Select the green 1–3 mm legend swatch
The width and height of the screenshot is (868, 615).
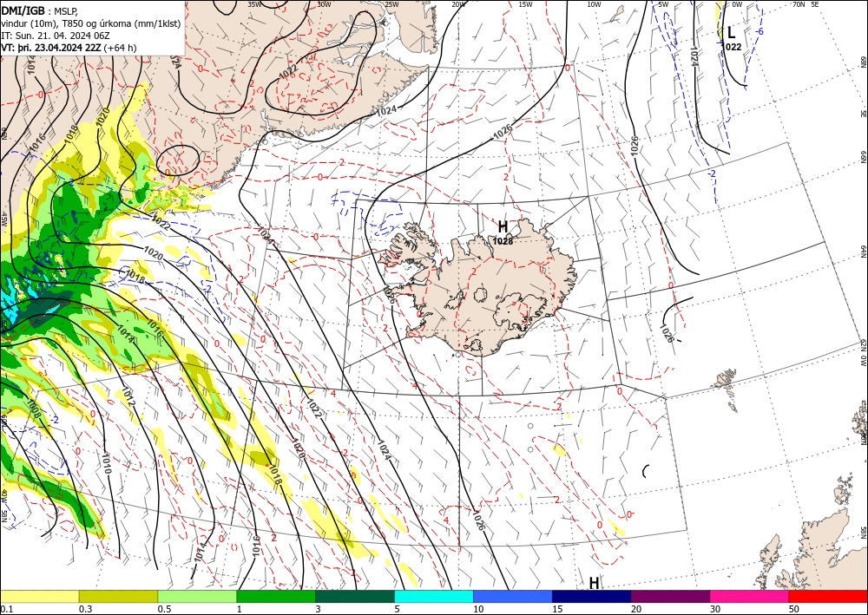pos(276,596)
